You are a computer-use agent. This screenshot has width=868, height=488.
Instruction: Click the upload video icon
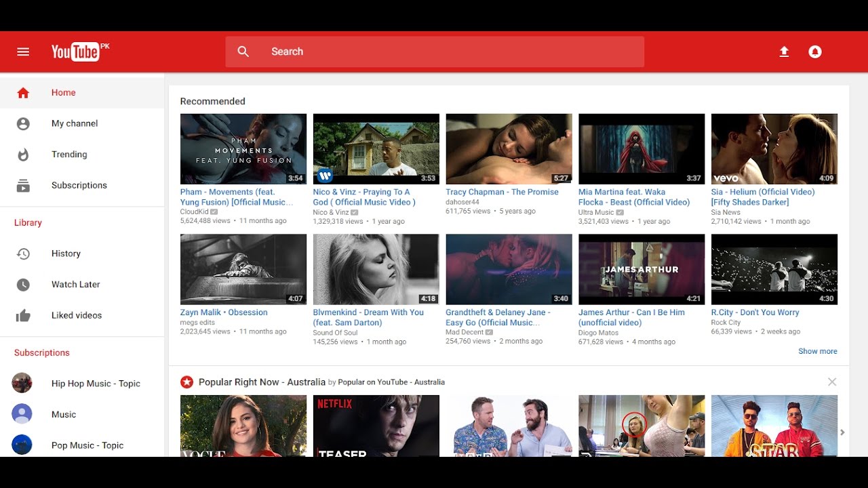click(784, 52)
